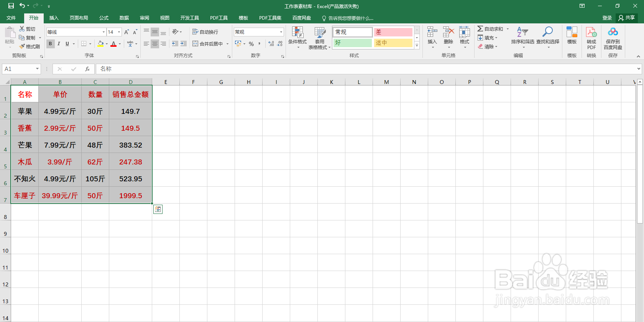Open the font name dropdown (等线)
This screenshot has height=322, width=644.
pyautogui.click(x=103, y=32)
